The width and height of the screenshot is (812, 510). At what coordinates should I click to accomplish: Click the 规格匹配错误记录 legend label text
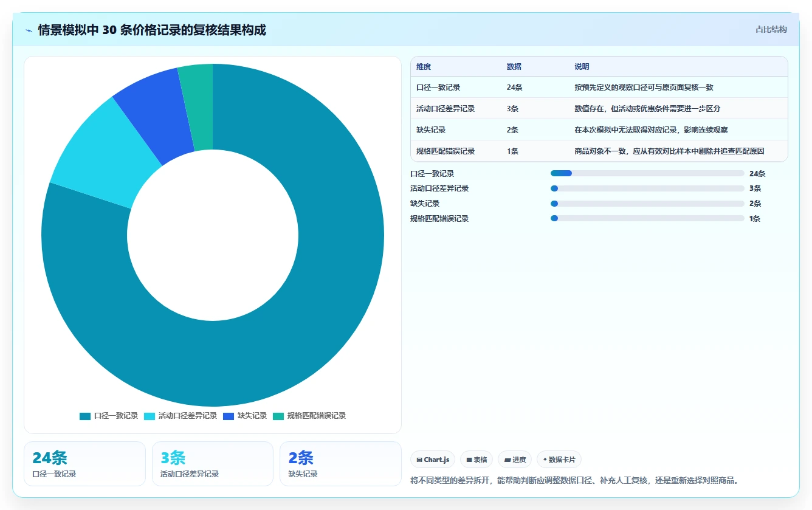317,416
